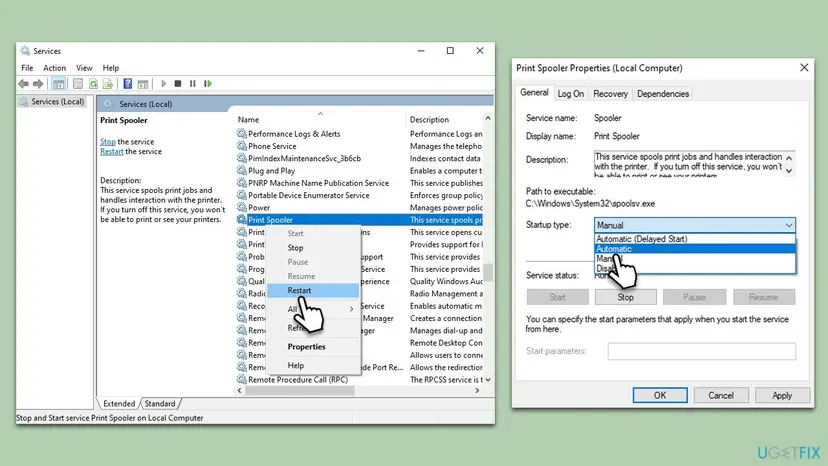Open the Log On tab in Properties

[571, 94]
